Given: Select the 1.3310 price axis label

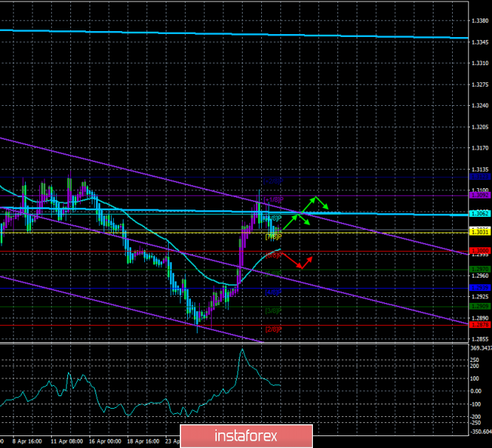Looking at the screenshot, I should click(480, 64).
